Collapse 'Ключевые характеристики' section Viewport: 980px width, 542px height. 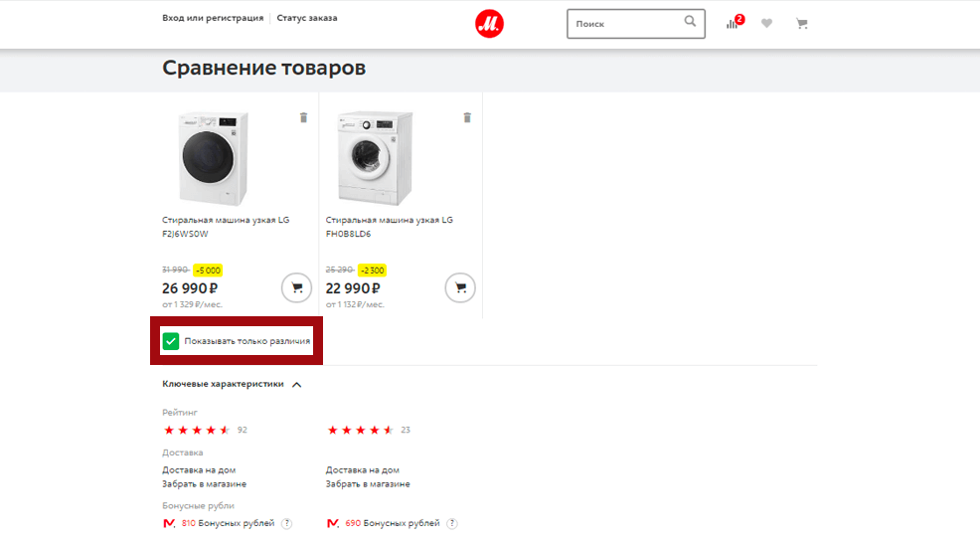296,384
